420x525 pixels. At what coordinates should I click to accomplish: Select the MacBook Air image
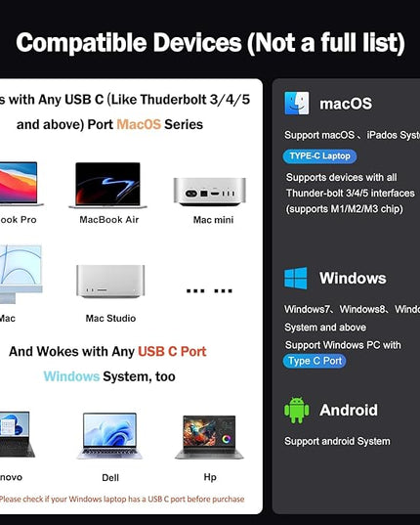tap(107, 185)
